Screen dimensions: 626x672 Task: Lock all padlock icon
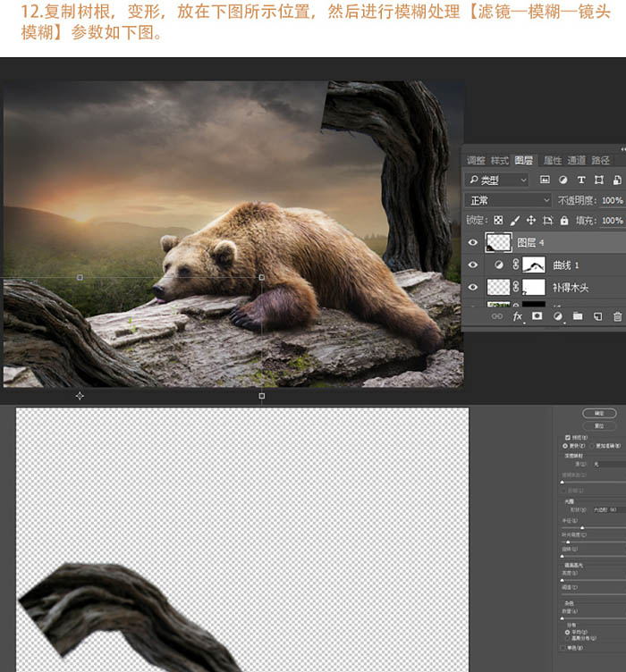tap(564, 221)
